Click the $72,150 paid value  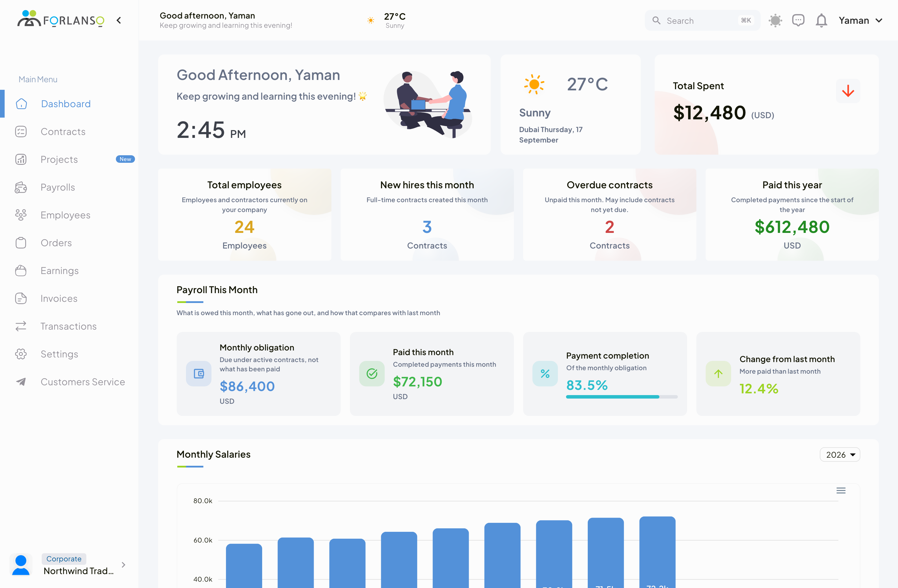417,382
